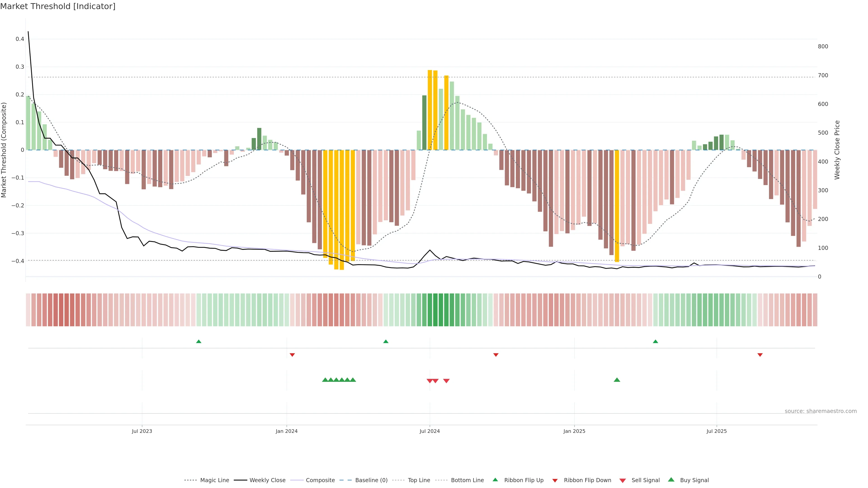This screenshot has height=488, width=868.
Task: Click the Bottom Line legend item
Action: tap(467, 480)
